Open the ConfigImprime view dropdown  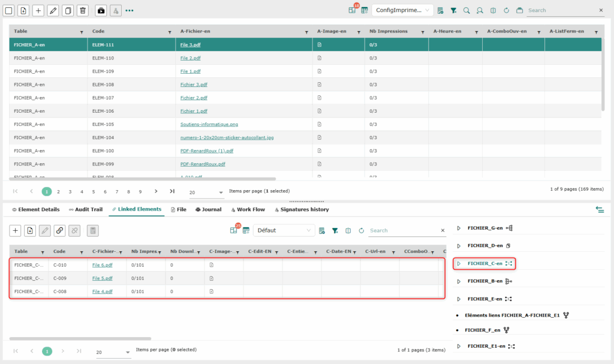(402, 10)
